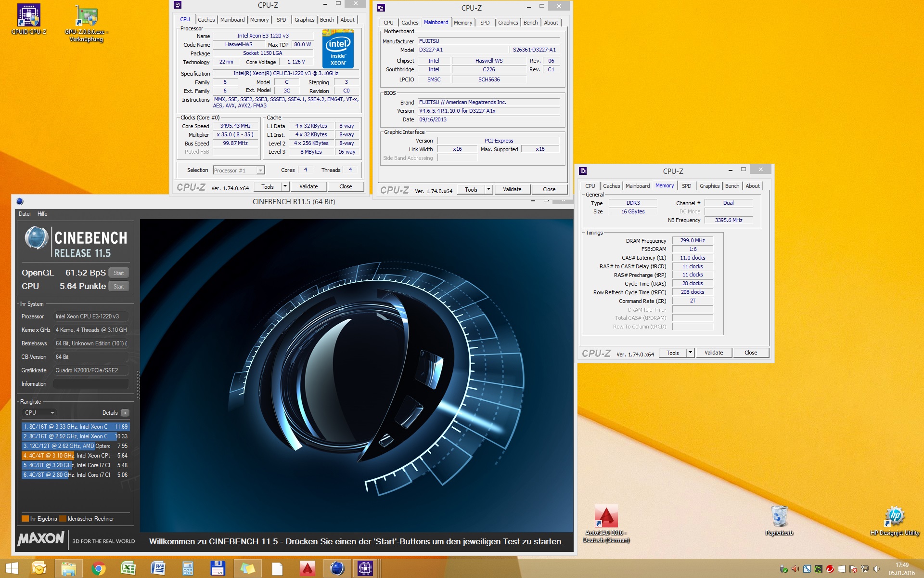Open the Sticky Notes taskbar icon
Viewport: 924px width, 578px height.
pyautogui.click(x=247, y=568)
